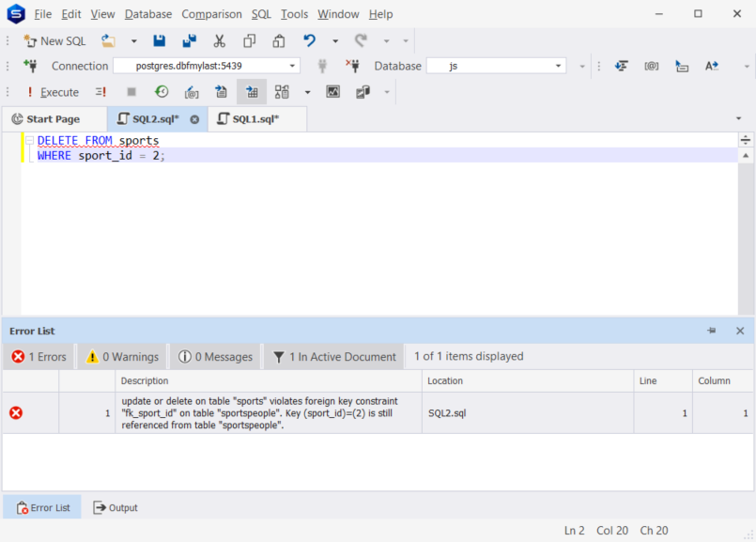Open the Connection dropdown
Screen dimensions: 756x542
293,67
